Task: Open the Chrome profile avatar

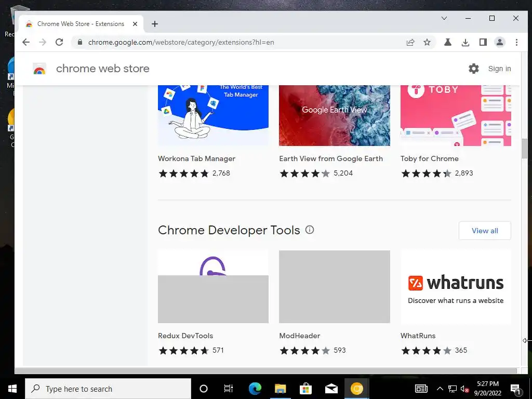Action: pyautogui.click(x=499, y=42)
